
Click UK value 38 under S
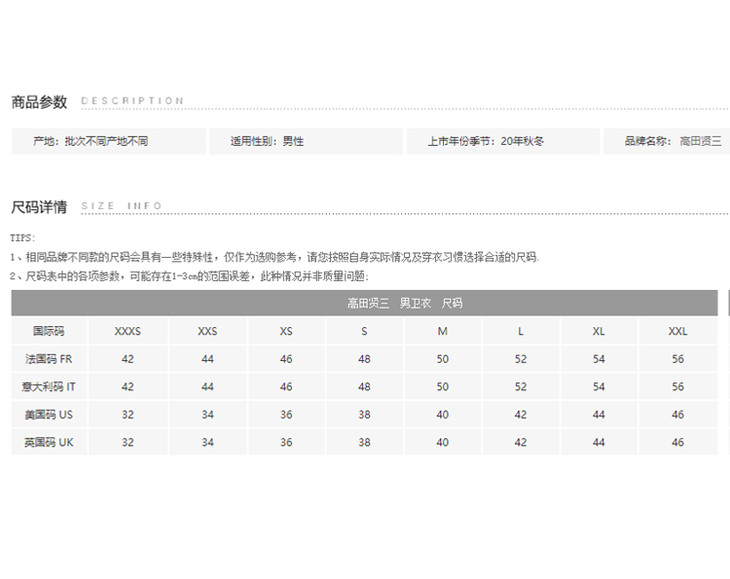pos(364,442)
